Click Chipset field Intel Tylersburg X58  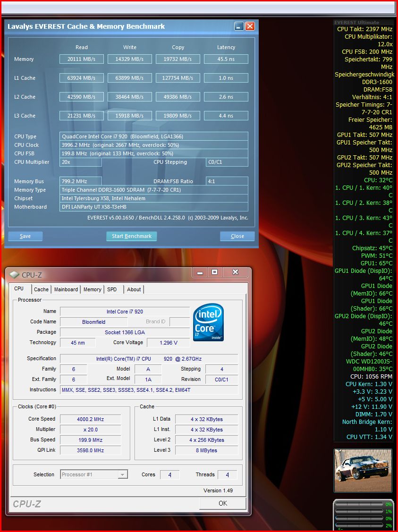[x=154, y=198]
